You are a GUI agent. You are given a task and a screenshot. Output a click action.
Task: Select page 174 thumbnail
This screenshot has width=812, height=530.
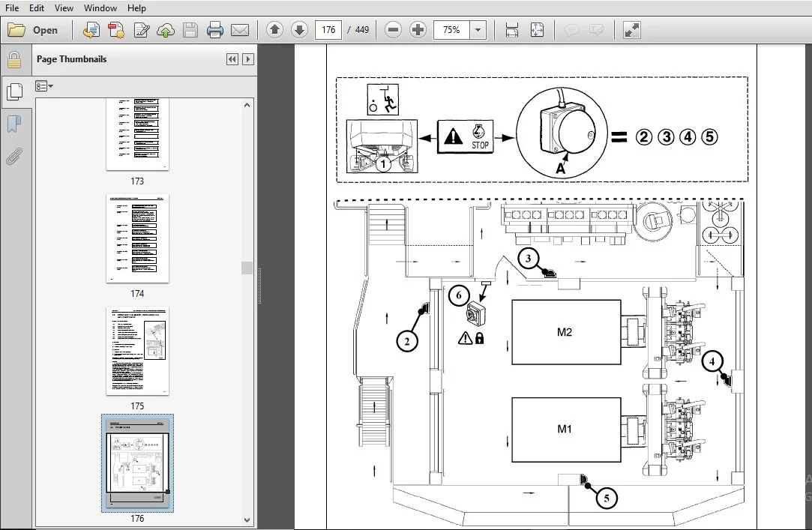(x=138, y=238)
